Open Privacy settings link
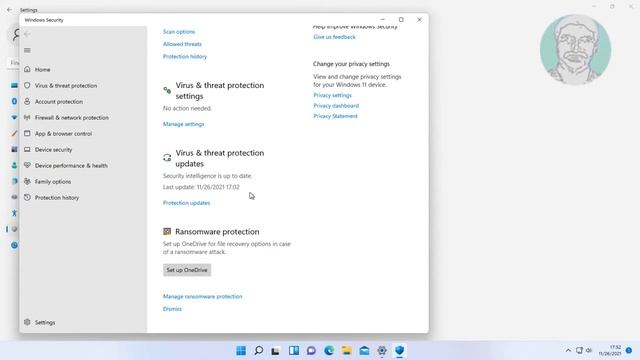Viewport: 640px width, 360px height. coord(332,95)
